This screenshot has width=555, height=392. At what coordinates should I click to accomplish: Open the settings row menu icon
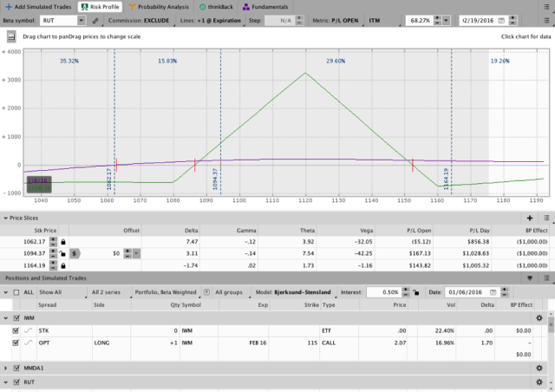pyautogui.click(x=546, y=21)
